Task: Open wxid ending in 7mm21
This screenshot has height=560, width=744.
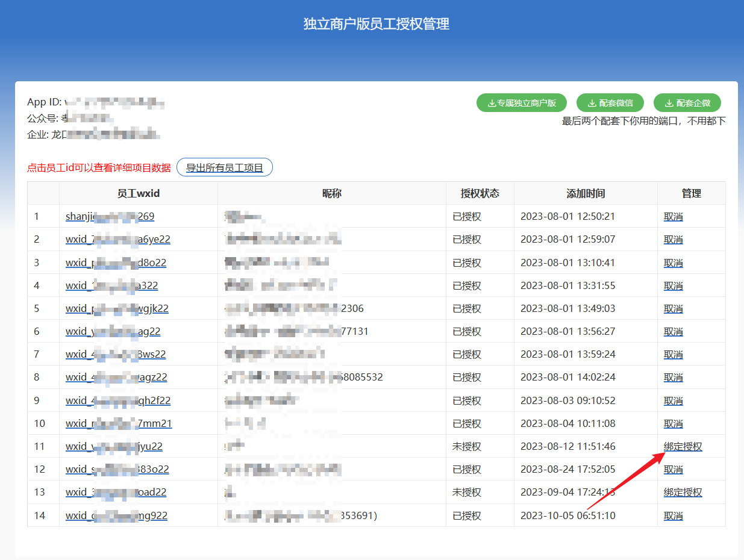Action: coord(119,424)
